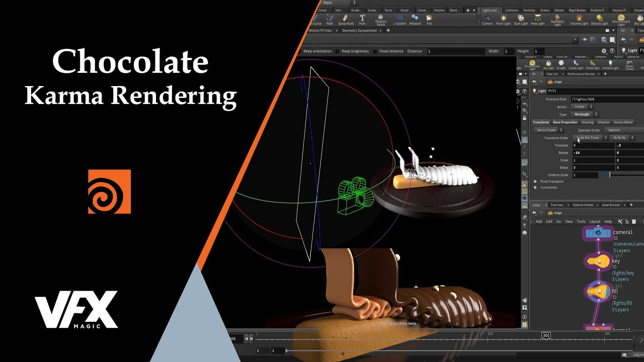Image resolution: width=644 pixels, height=362 pixels.
Task: Open the Layout menu in network editor
Action: click(595, 221)
